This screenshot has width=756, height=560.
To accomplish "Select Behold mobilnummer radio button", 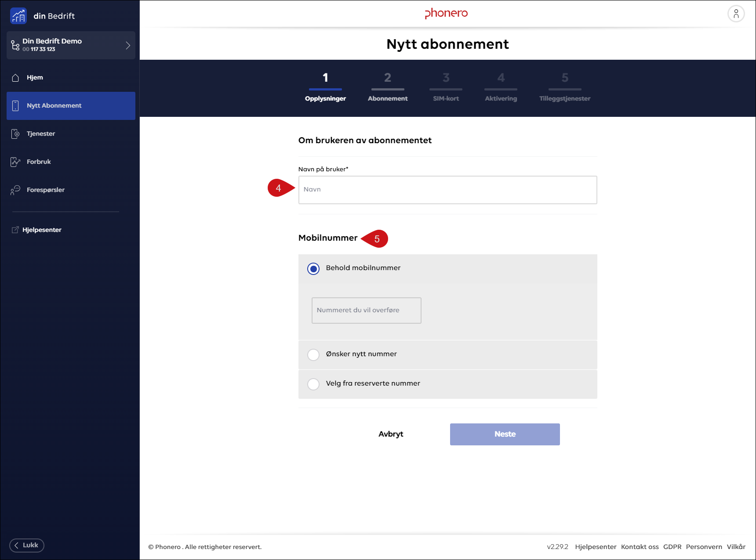I will [313, 269].
